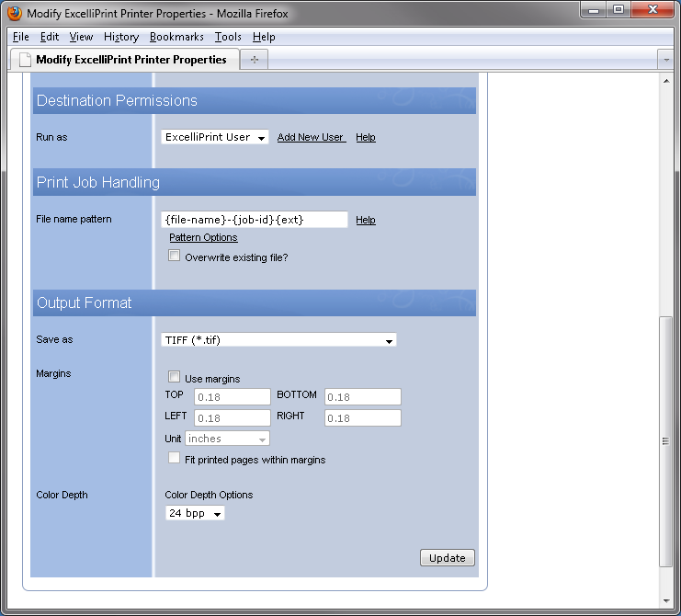
Task: Open the Edit menu
Action: 50,37
